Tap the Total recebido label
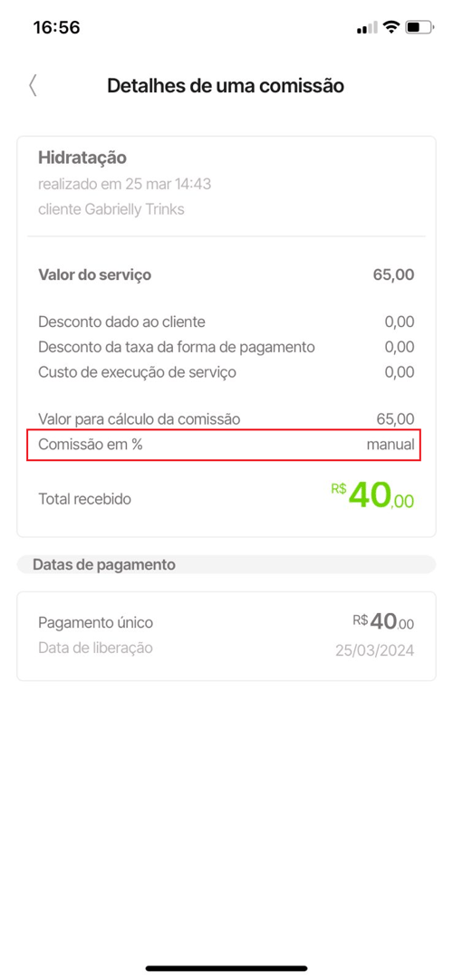453x980 pixels. click(85, 499)
